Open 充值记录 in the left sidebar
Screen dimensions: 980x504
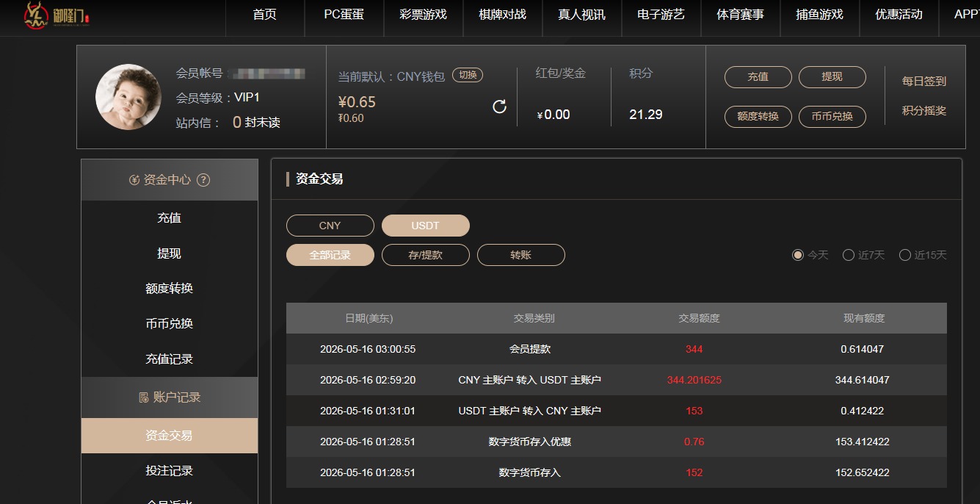[170, 359]
